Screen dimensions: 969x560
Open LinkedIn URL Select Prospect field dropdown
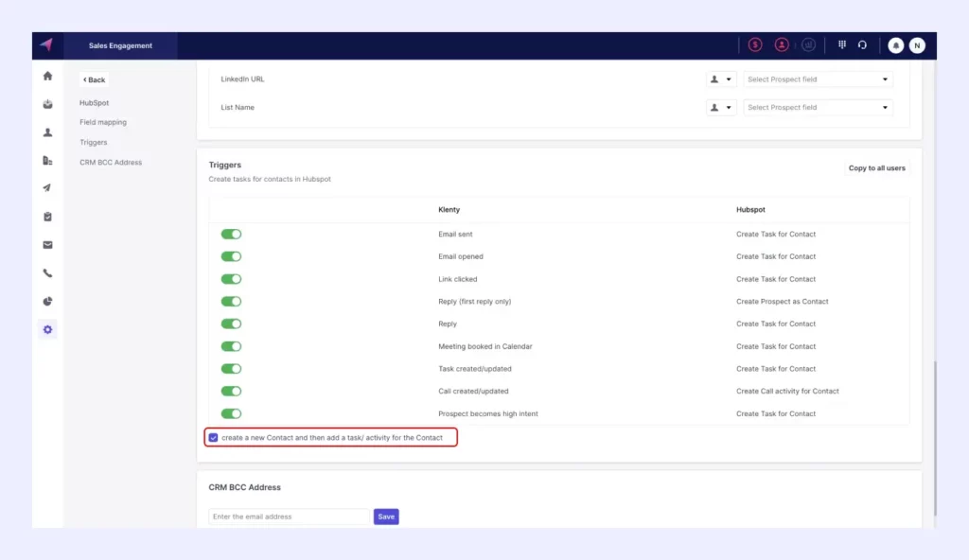818,79
